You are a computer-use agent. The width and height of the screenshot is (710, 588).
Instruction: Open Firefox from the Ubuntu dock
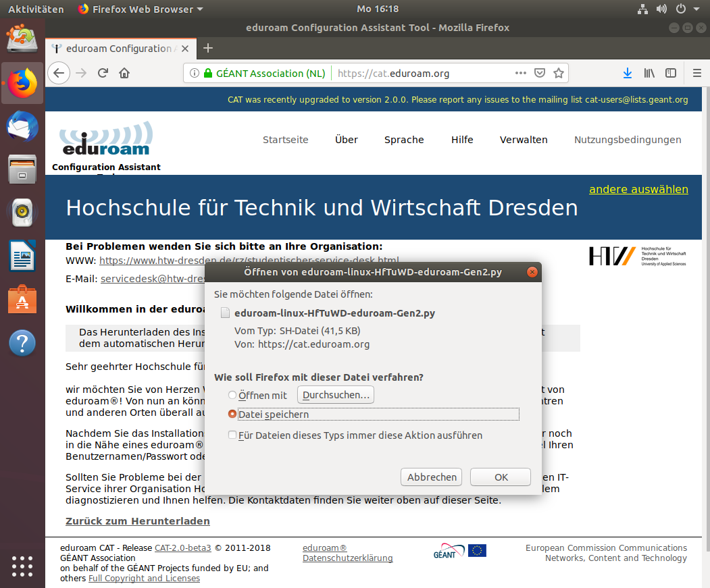(22, 83)
